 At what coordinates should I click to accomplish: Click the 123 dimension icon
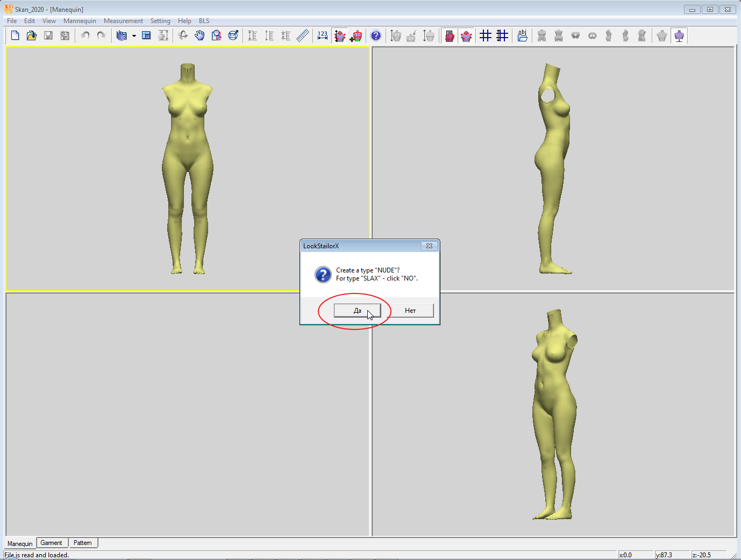[323, 35]
